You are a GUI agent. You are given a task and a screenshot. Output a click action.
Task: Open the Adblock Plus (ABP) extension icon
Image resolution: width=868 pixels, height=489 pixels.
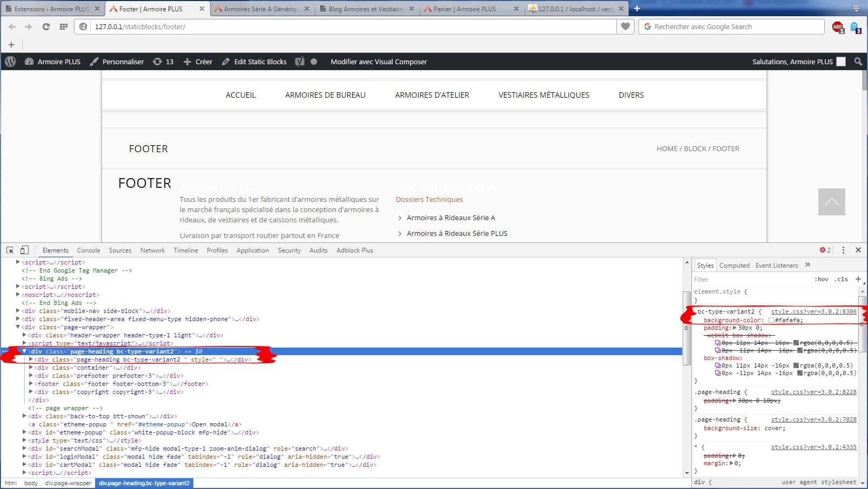pos(838,27)
